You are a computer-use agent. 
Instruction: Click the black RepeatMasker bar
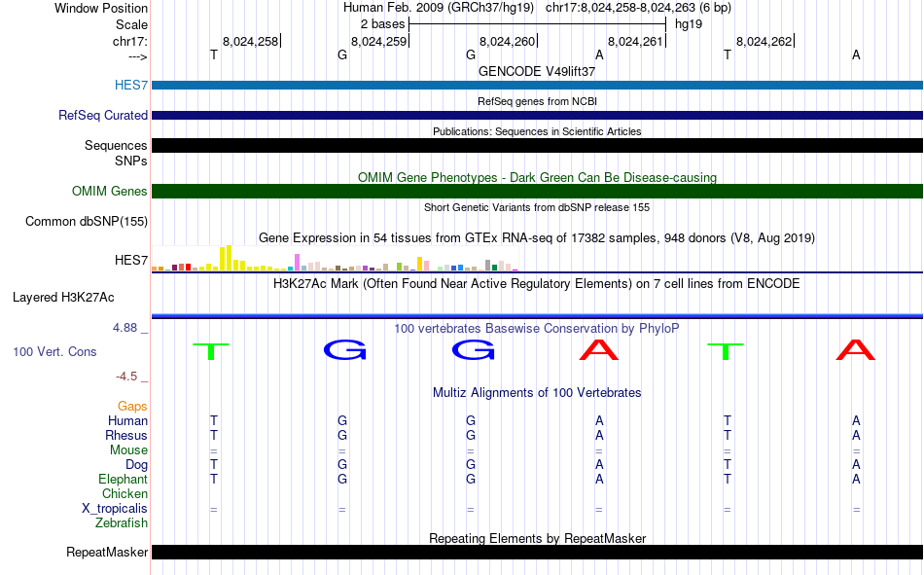[537, 552]
